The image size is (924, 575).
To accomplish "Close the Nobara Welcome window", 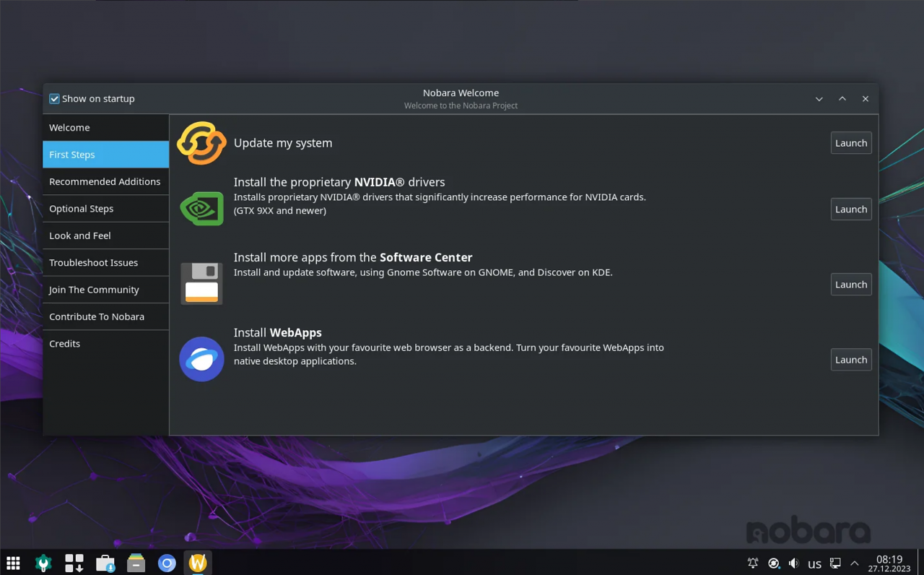I will pyautogui.click(x=866, y=99).
